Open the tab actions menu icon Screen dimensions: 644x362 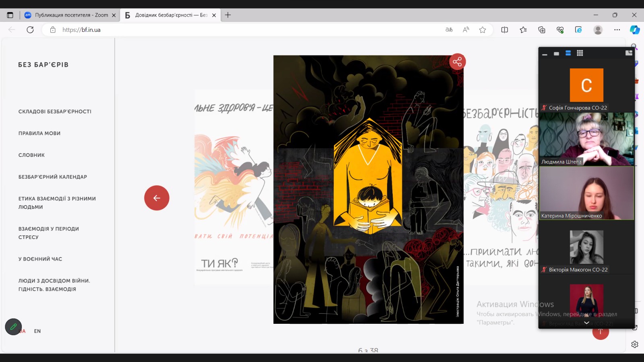click(10, 15)
